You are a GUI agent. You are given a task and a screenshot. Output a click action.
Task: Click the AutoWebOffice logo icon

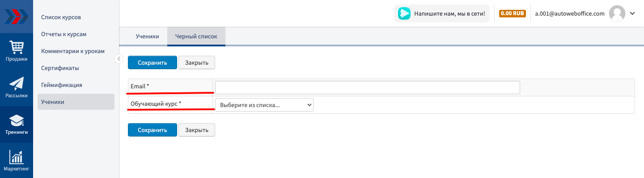pyautogui.click(x=17, y=17)
